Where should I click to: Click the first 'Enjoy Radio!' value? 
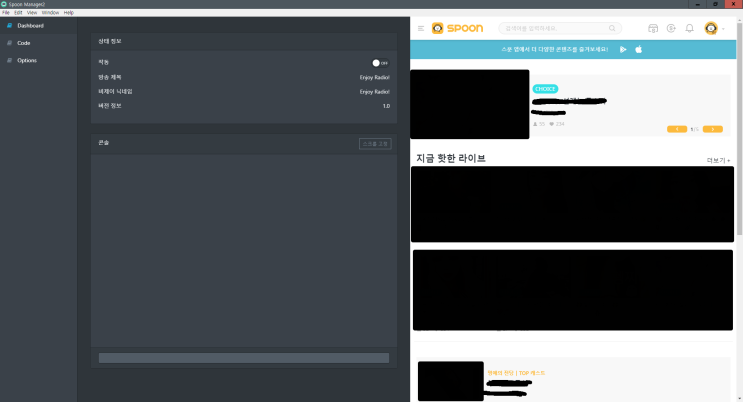coord(374,77)
